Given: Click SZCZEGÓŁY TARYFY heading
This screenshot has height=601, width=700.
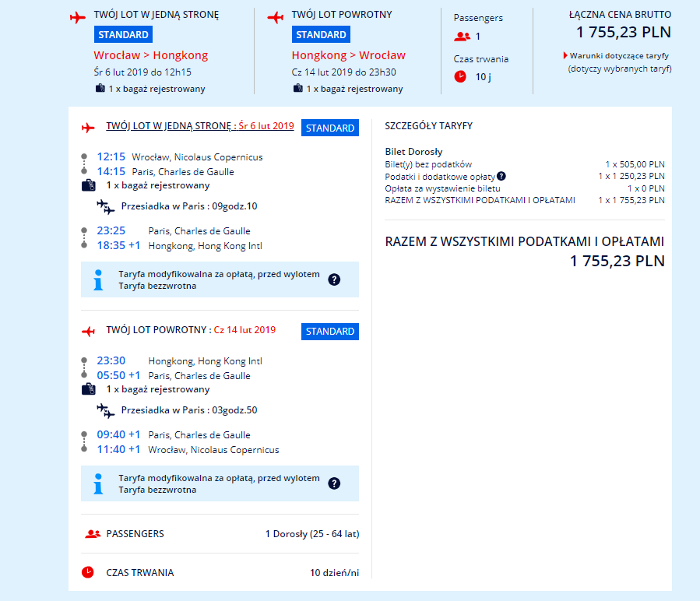Looking at the screenshot, I should [x=428, y=126].
